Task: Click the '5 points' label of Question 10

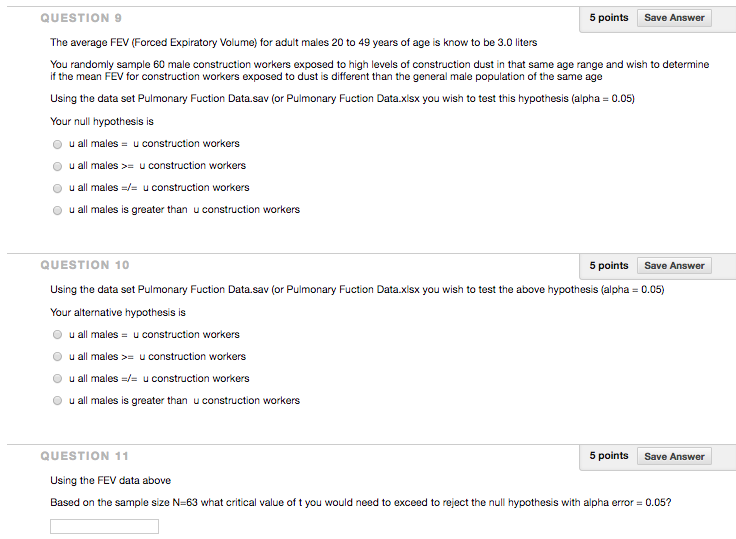Action: (x=609, y=266)
